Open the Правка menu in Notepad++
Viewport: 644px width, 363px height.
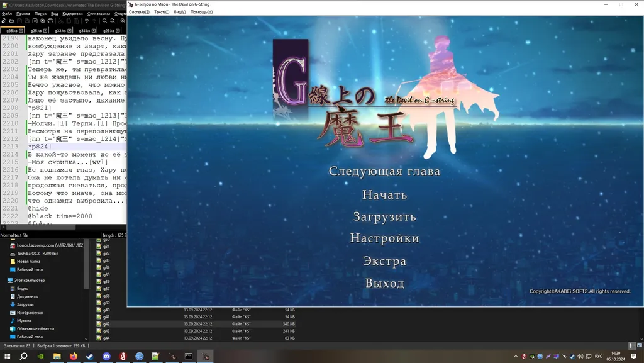pyautogui.click(x=23, y=14)
